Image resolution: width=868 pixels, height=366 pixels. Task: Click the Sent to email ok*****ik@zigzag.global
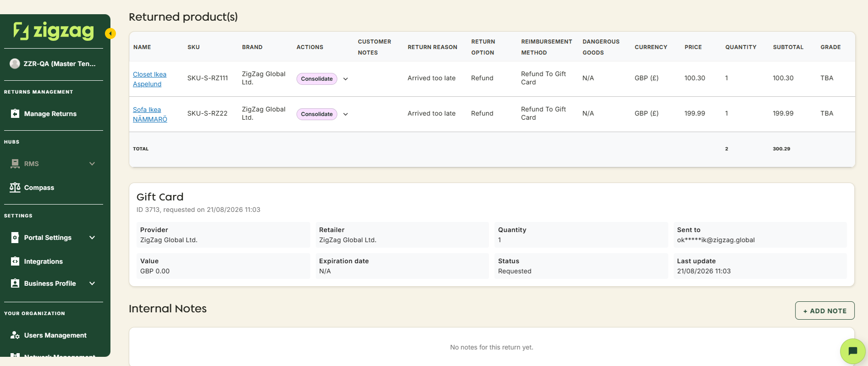click(716, 240)
